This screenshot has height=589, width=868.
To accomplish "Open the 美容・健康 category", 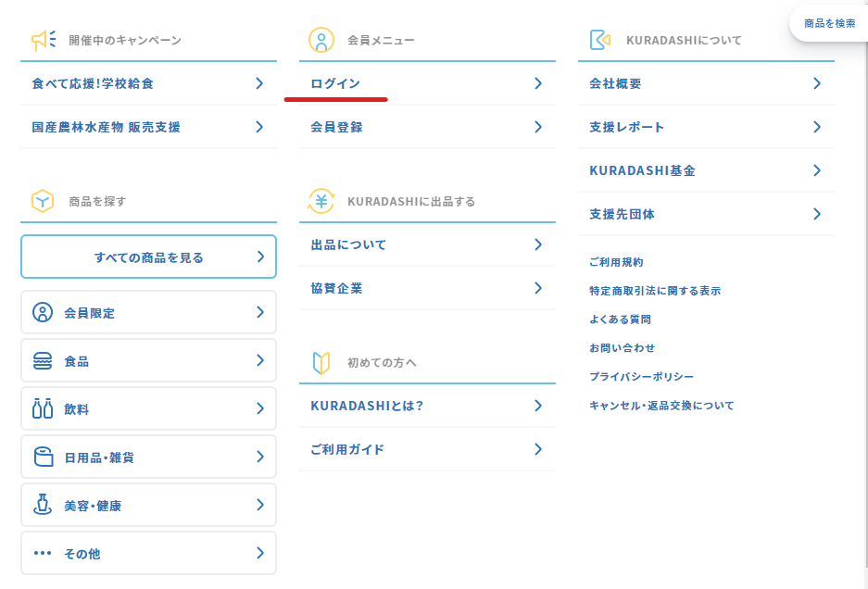I will point(148,505).
